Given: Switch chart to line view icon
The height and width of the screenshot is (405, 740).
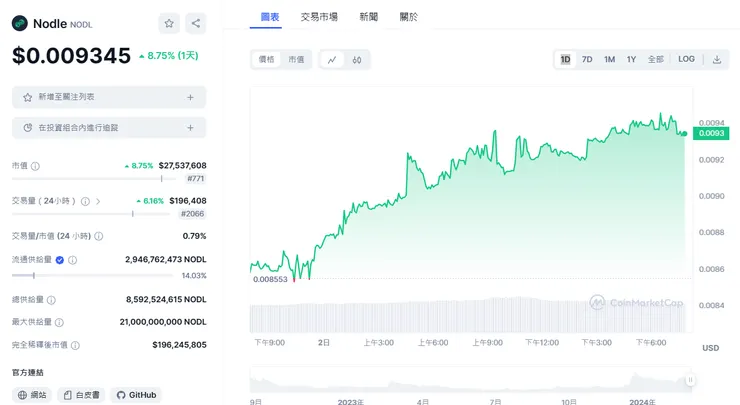Looking at the screenshot, I should tap(332, 60).
